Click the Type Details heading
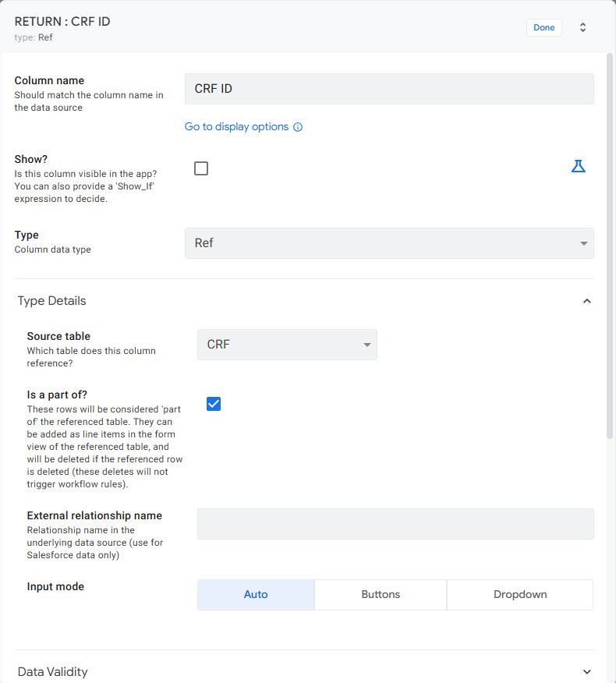Viewport: 616px width, 683px height. [51, 301]
